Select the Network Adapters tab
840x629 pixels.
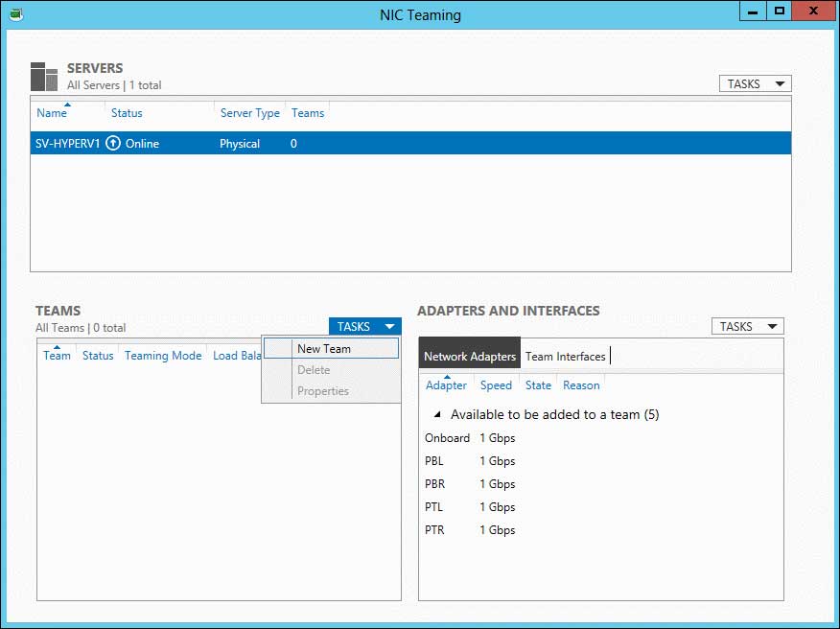[470, 357]
